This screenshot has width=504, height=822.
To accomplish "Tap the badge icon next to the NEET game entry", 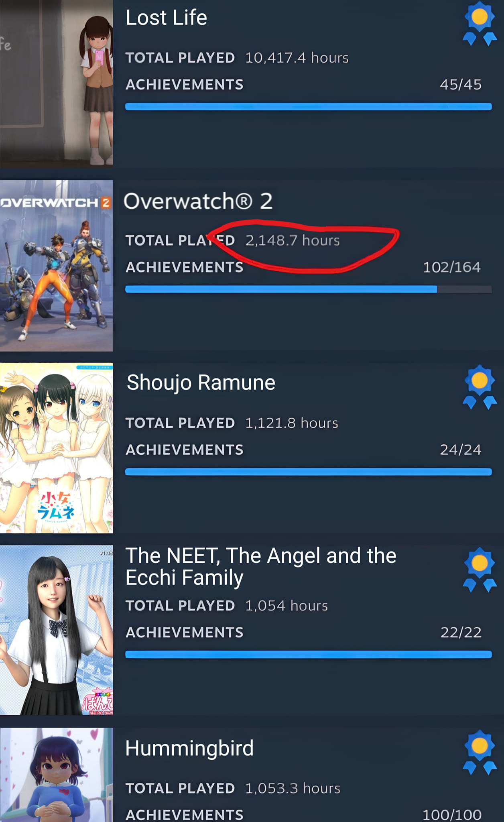I will (480, 570).
